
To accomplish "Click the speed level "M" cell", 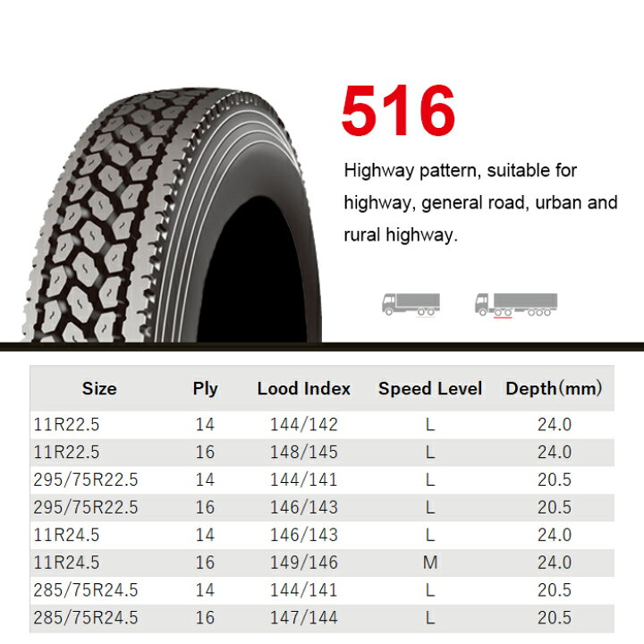I will (x=430, y=563).
